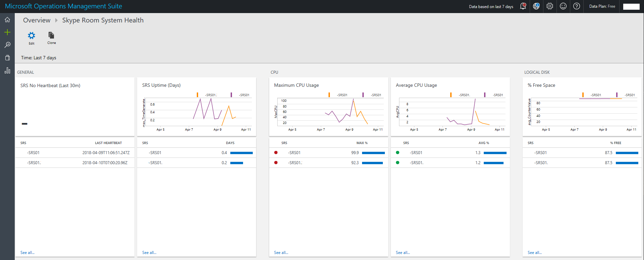The height and width of the screenshot is (260, 644).
Task: Click the globe icon in header
Action: 536,6
